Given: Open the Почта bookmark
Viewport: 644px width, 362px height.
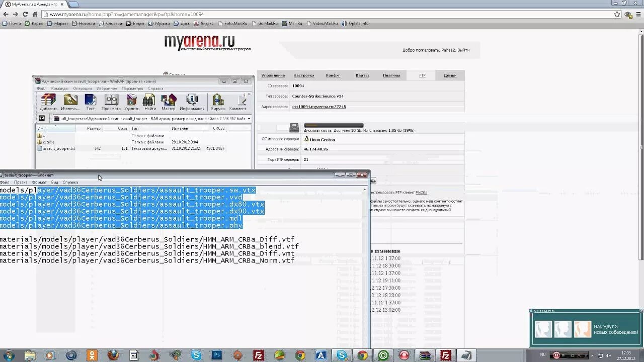Looking at the screenshot, I should 12,23.
